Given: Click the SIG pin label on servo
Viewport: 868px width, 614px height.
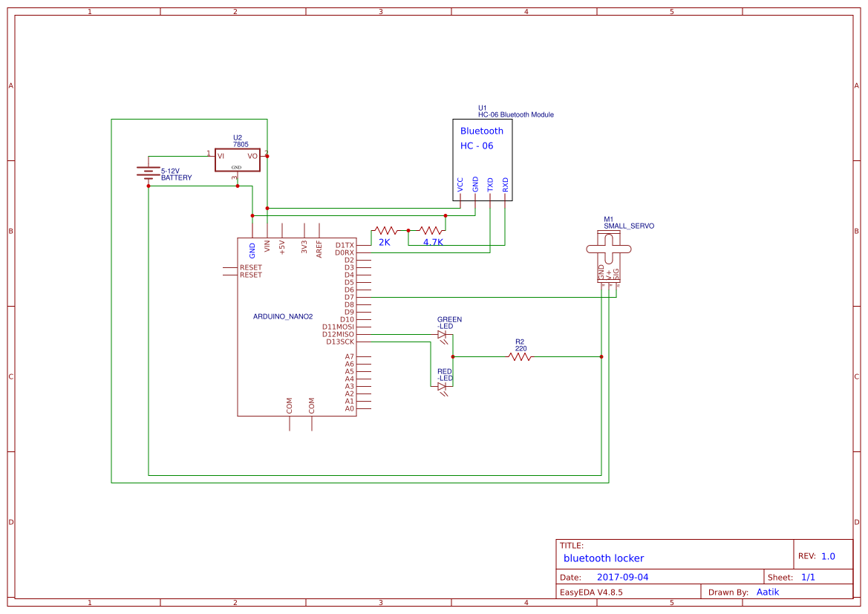Looking at the screenshot, I should point(616,274).
